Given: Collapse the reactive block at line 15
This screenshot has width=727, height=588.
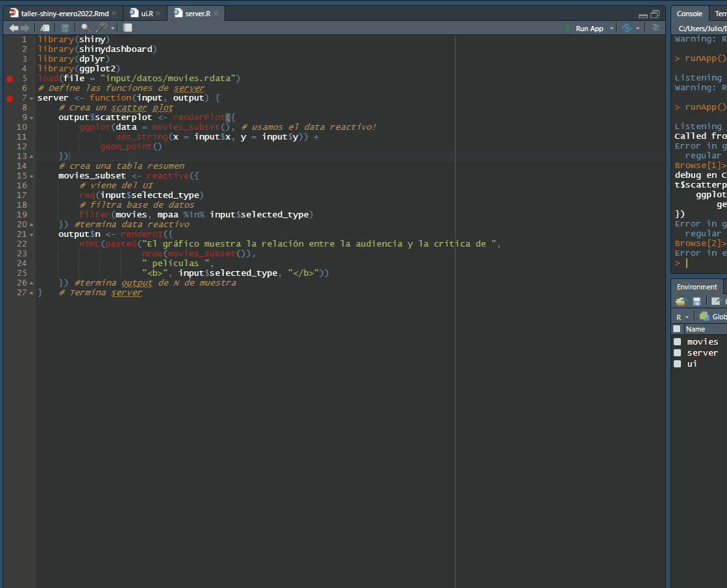Looking at the screenshot, I should pos(32,177).
